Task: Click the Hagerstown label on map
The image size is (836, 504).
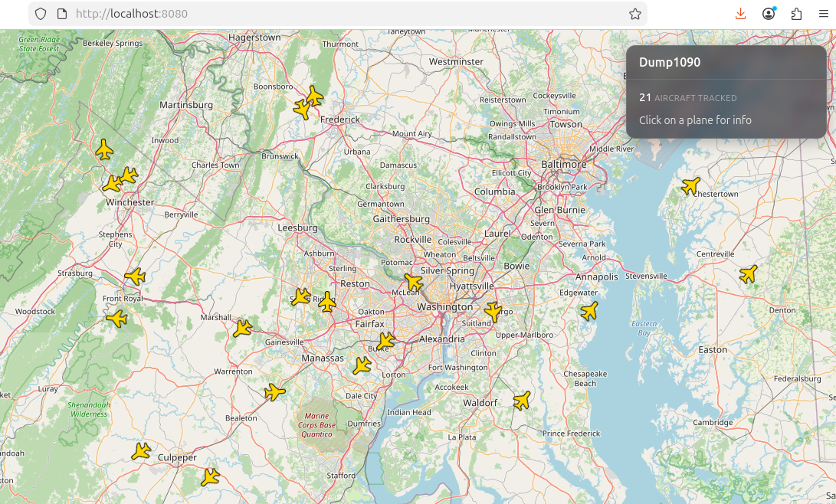Action: click(254, 38)
